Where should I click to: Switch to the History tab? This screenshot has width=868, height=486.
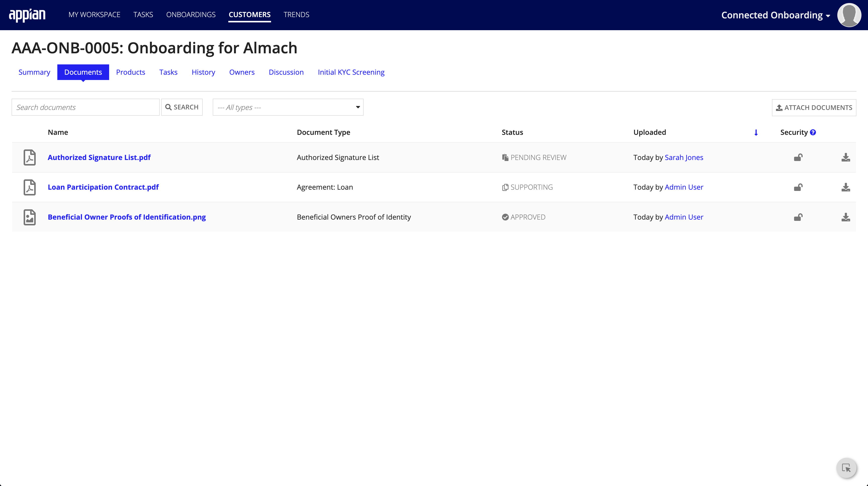click(x=203, y=72)
